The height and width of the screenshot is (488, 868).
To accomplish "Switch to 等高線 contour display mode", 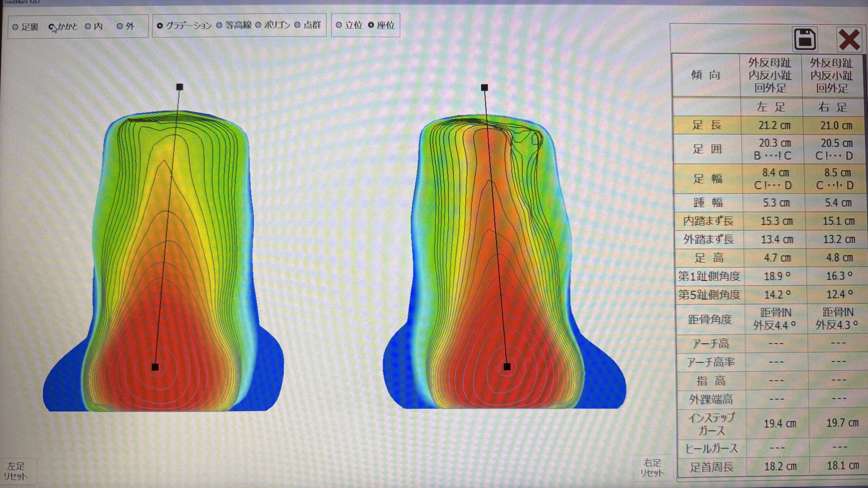I will pyautogui.click(x=219, y=25).
